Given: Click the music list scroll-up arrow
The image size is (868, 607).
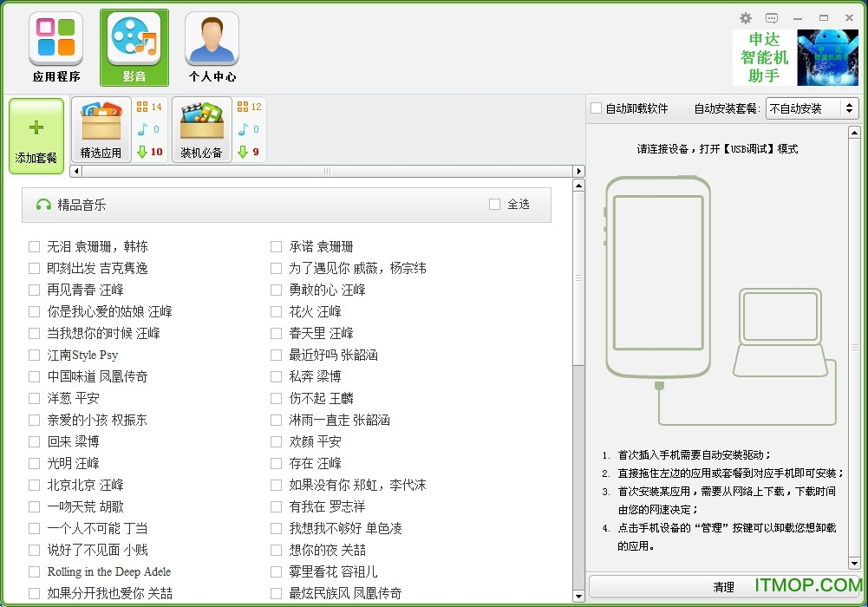Looking at the screenshot, I should pos(579,186).
